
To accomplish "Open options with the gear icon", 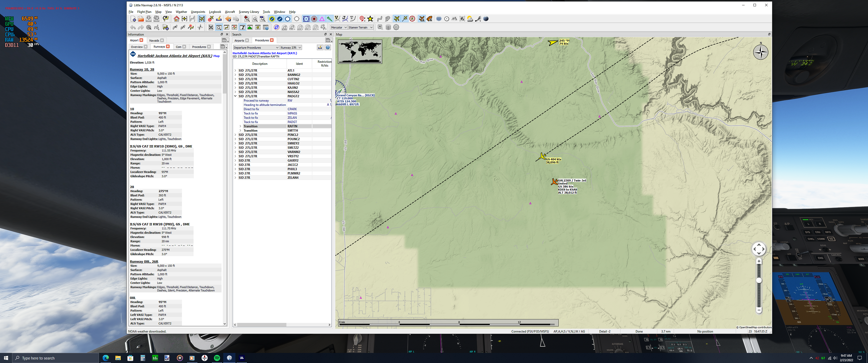I will [x=396, y=28].
